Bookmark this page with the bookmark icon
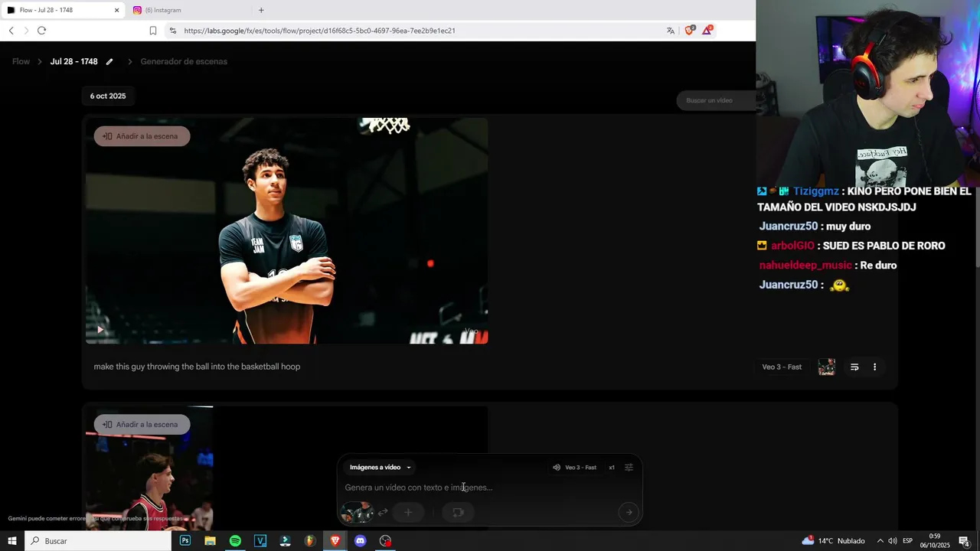 153,31
